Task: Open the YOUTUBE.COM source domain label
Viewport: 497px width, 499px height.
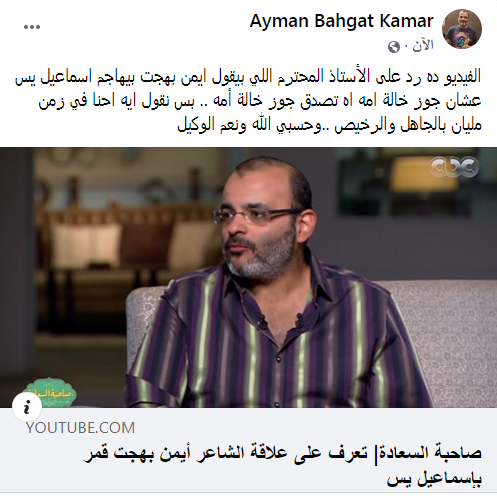Action: (80, 428)
